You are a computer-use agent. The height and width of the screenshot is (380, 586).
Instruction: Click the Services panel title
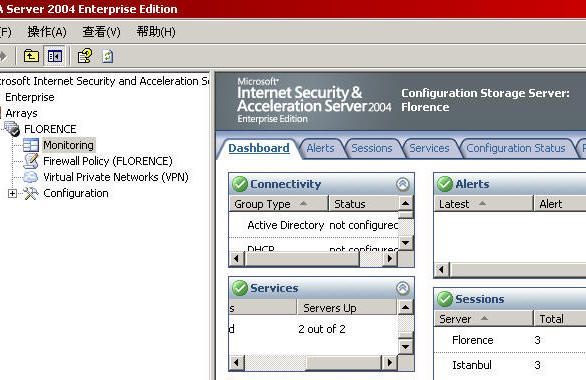point(274,288)
